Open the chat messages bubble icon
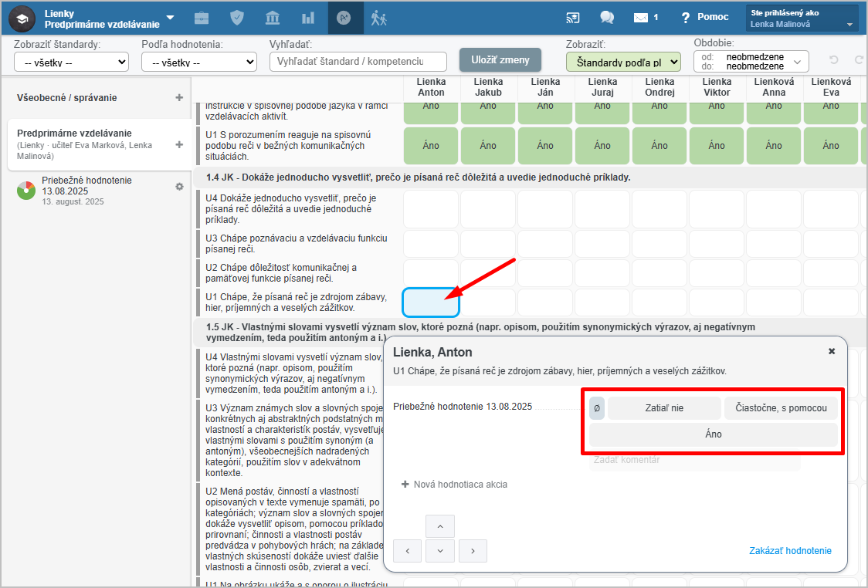 (607, 18)
